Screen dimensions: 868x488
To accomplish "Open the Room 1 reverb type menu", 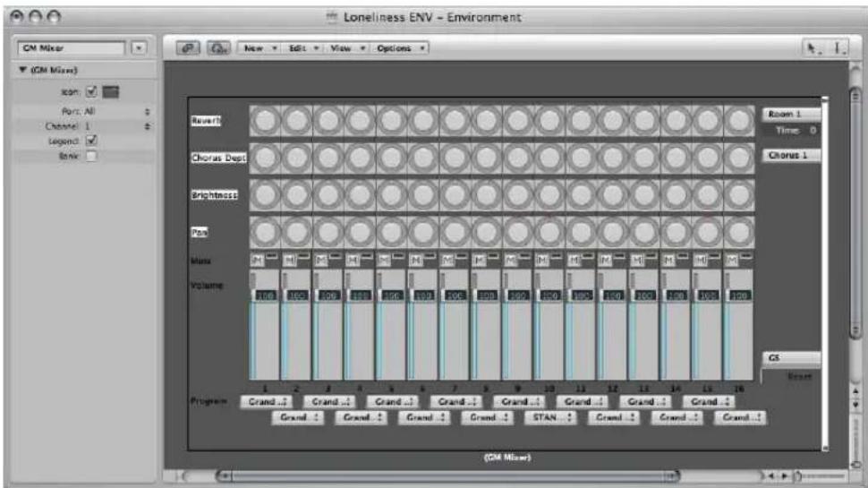I will [791, 114].
